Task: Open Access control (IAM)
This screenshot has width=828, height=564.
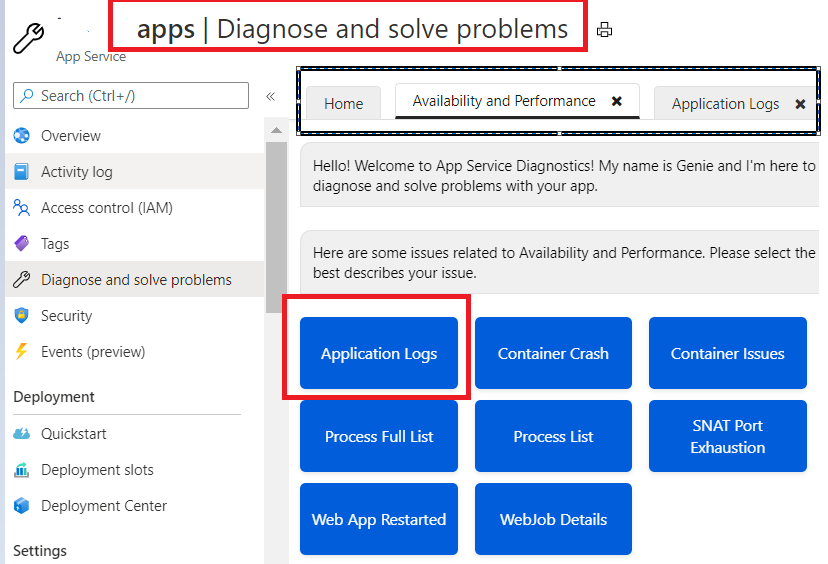Action: point(135,208)
